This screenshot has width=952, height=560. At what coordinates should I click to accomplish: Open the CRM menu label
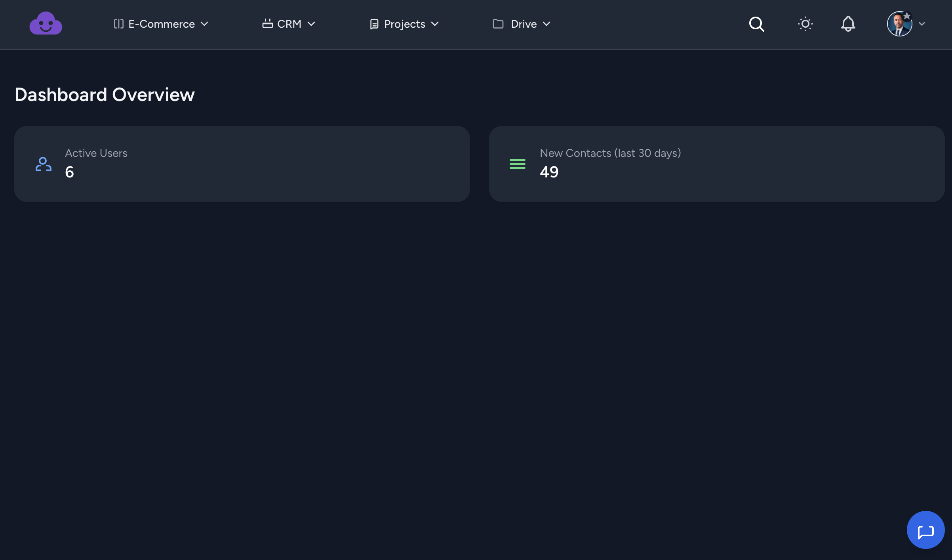point(289,24)
